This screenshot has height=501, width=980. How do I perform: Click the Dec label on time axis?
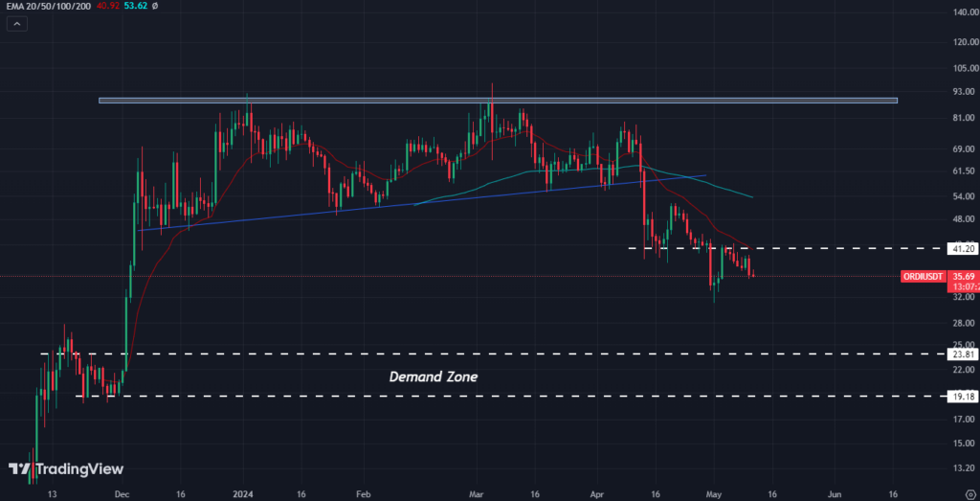pyautogui.click(x=122, y=493)
